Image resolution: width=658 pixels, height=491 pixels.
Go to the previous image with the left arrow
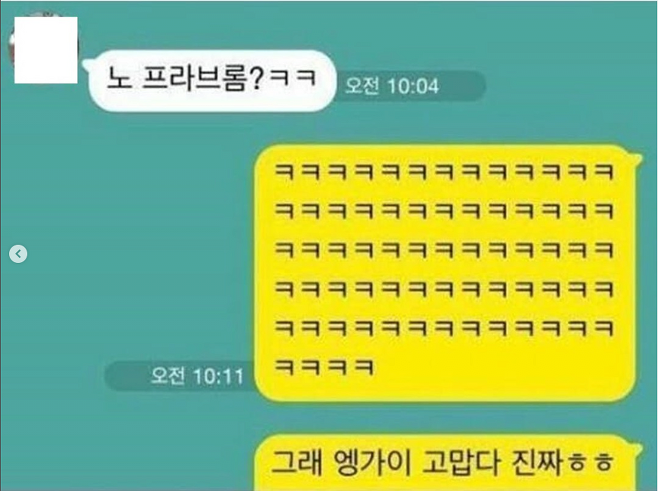click(18, 254)
